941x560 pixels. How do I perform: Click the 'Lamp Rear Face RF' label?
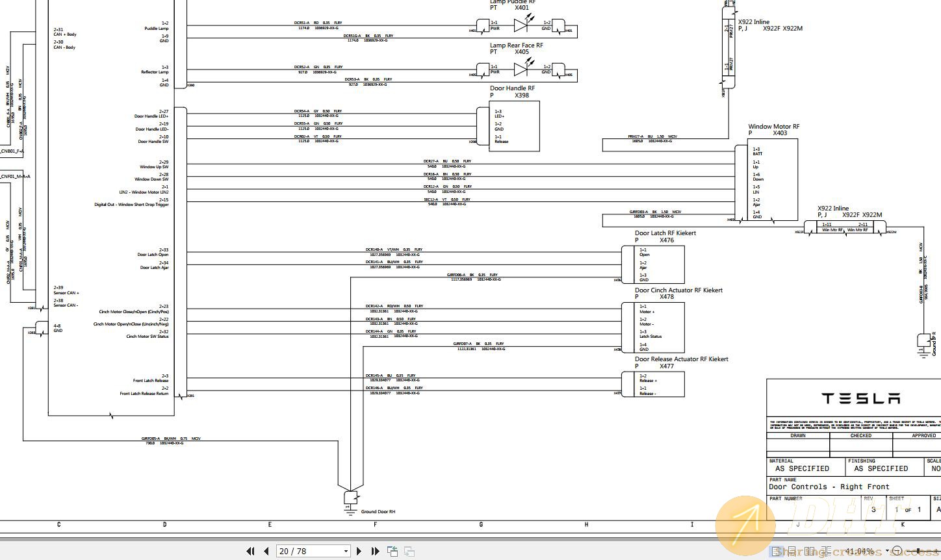517,45
